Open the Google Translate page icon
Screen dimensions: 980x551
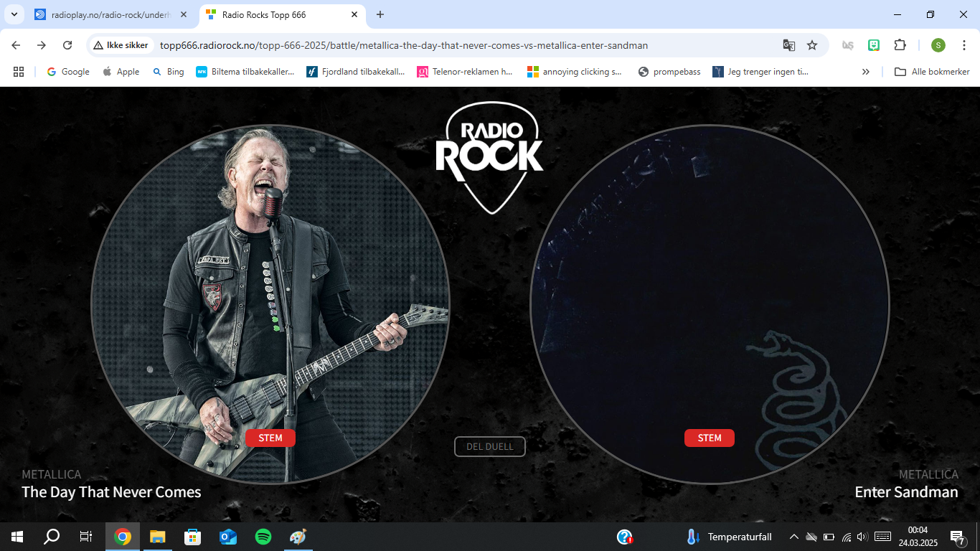[789, 45]
